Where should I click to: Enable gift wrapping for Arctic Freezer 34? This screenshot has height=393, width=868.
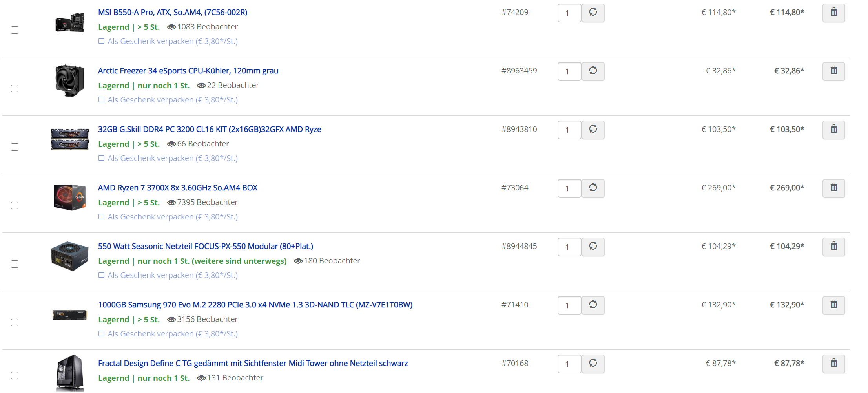[x=101, y=100]
